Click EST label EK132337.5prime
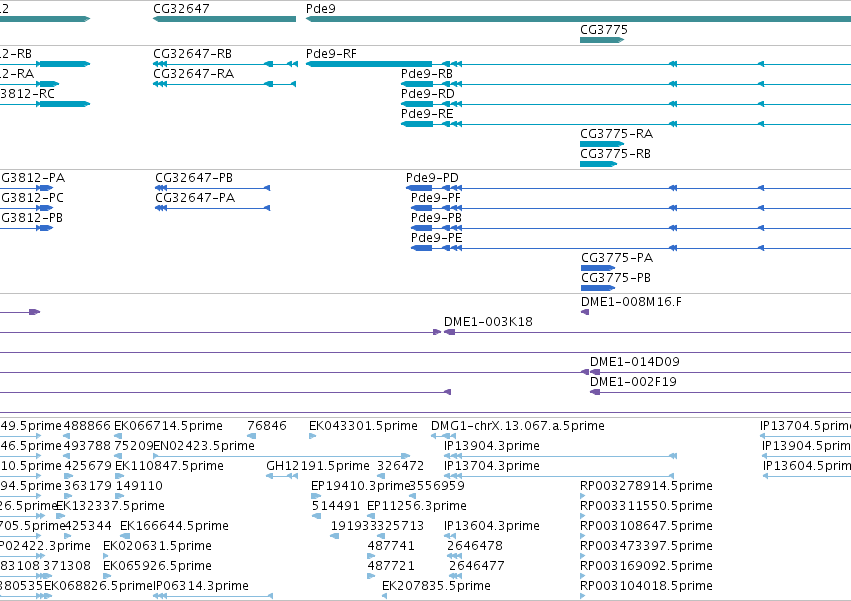This screenshot has height=601, width=851. click(111, 507)
